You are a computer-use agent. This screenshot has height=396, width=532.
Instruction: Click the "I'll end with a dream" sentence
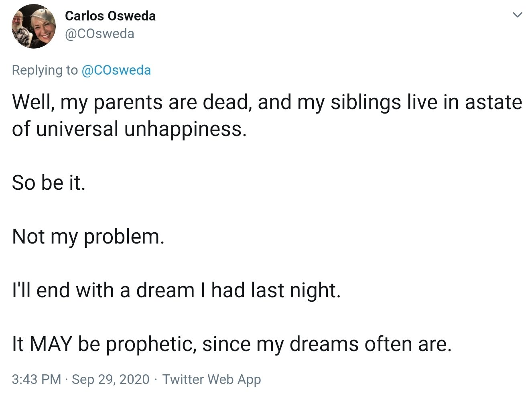click(176, 290)
